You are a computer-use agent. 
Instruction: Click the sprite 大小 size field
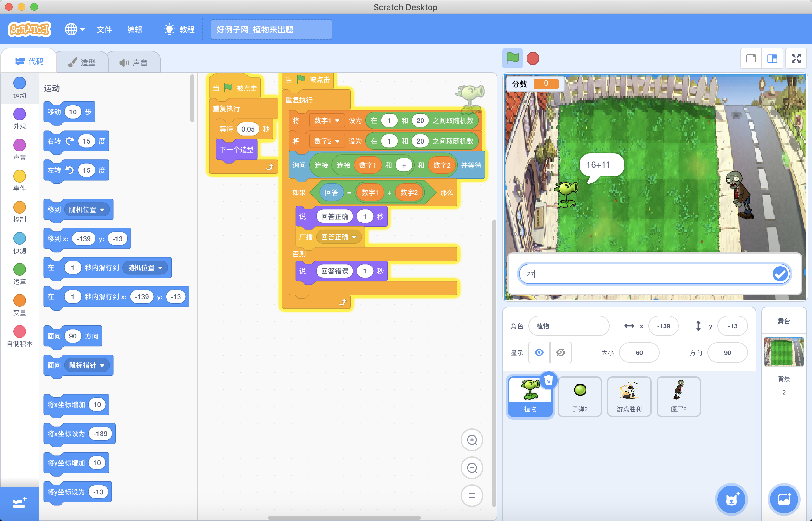(639, 352)
